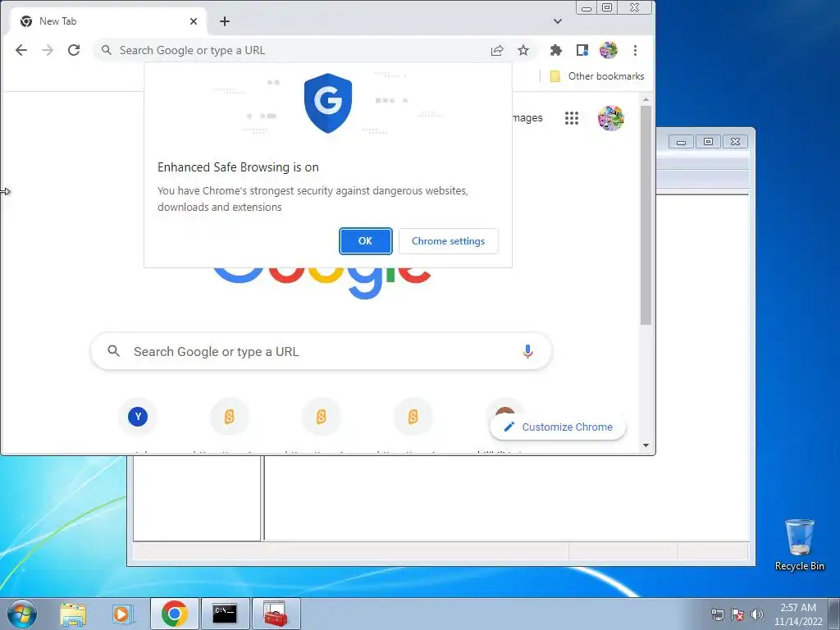Click the scrollbar up arrow

click(x=646, y=99)
